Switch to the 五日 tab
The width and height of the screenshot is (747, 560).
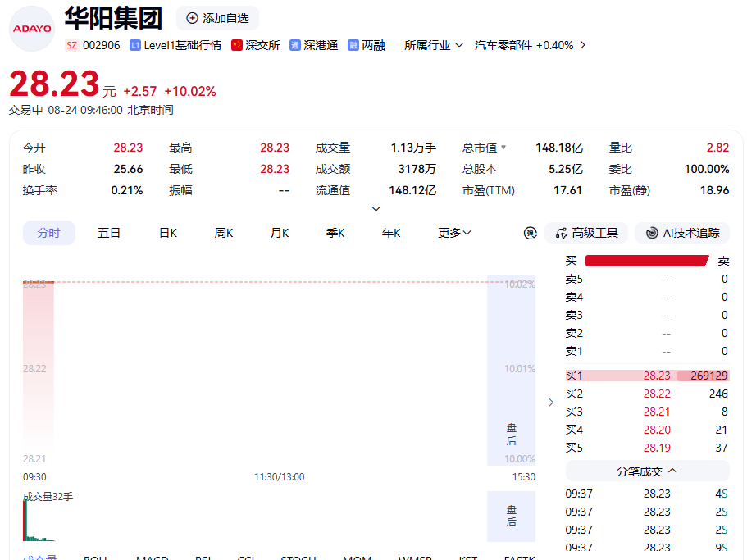pyautogui.click(x=108, y=233)
